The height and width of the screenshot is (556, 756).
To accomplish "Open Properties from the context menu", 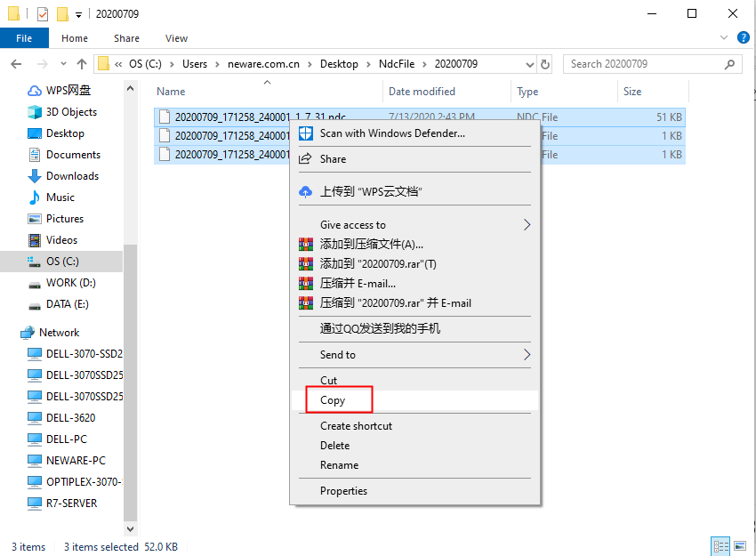I will pos(414,491).
